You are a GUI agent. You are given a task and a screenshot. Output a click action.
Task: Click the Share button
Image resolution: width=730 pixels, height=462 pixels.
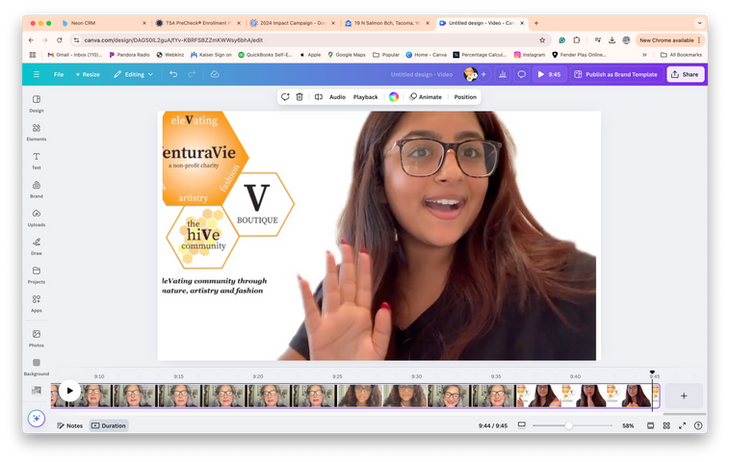pyautogui.click(x=685, y=74)
